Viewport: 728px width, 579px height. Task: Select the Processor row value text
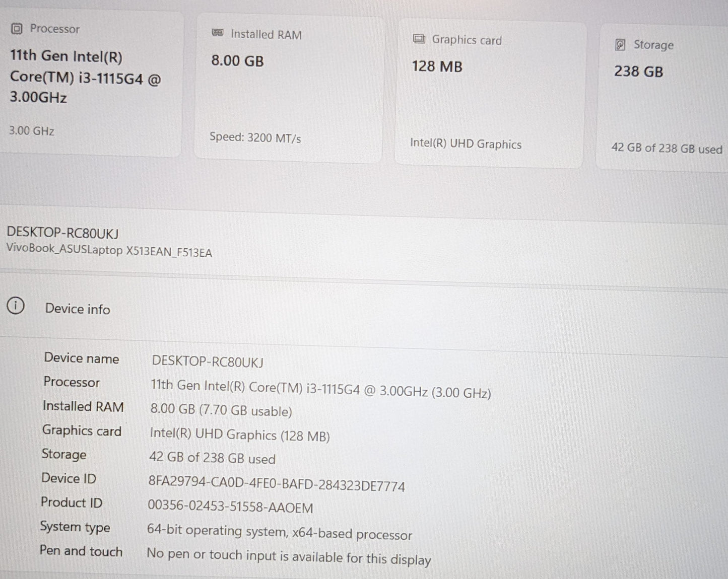coord(320,389)
